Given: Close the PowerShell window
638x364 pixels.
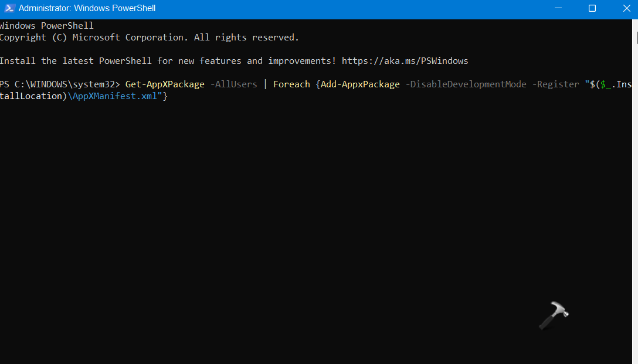Looking at the screenshot, I should point(624,9).
